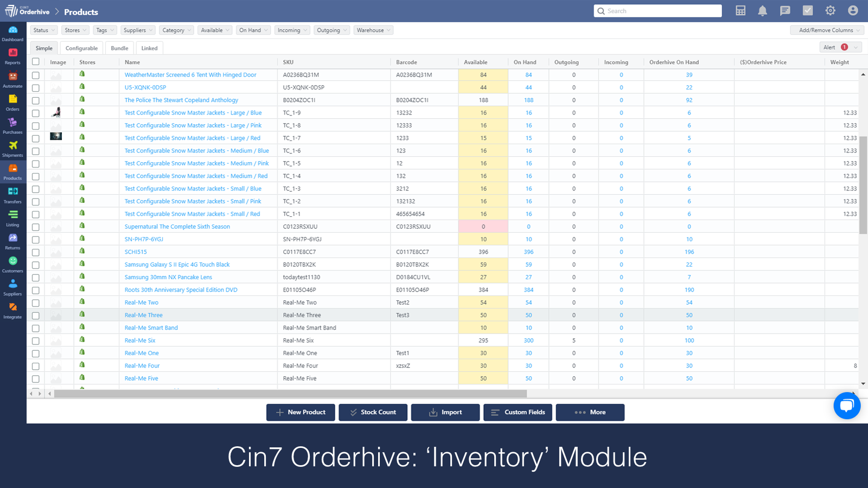Switch to the Configurable tab
The height and width of the screenshot is (488, 868).
pos(82,48)
